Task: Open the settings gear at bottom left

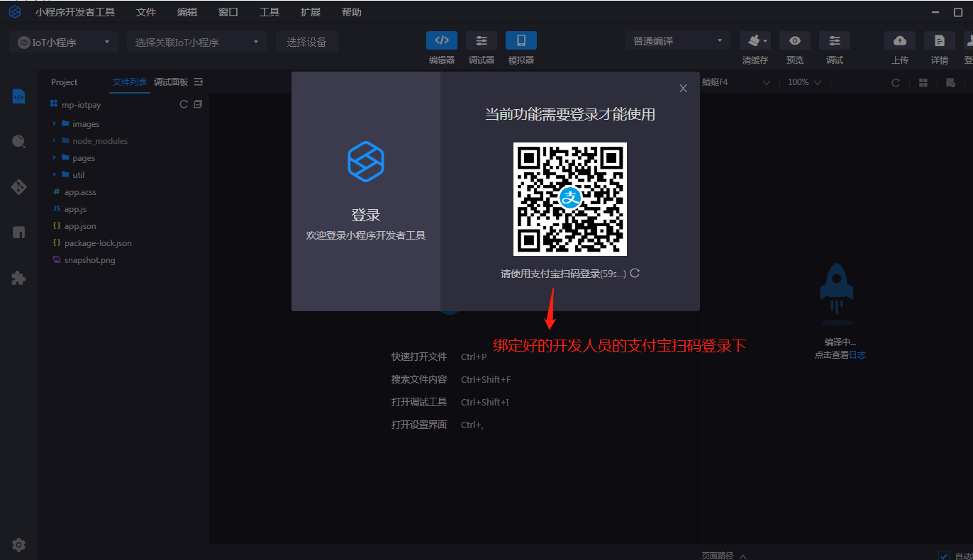Action: 19,545
